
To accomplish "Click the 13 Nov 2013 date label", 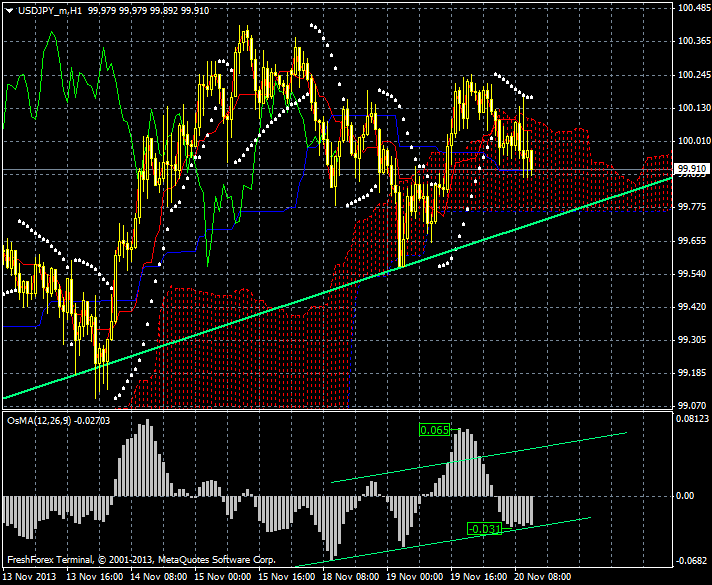I will pos(28,577).
